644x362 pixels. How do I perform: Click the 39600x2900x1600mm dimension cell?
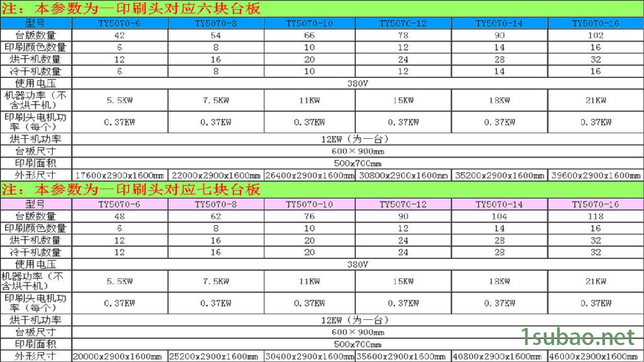point(595,175)
